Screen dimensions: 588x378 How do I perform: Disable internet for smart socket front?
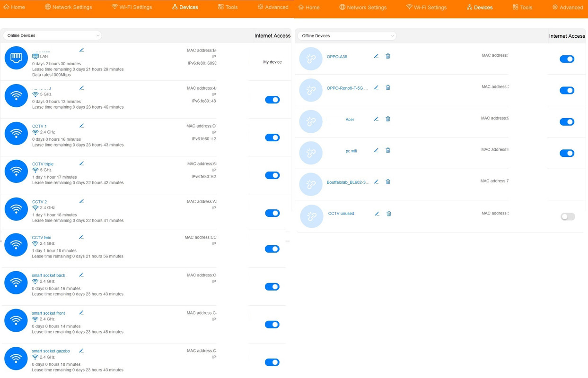pos(272,325)
